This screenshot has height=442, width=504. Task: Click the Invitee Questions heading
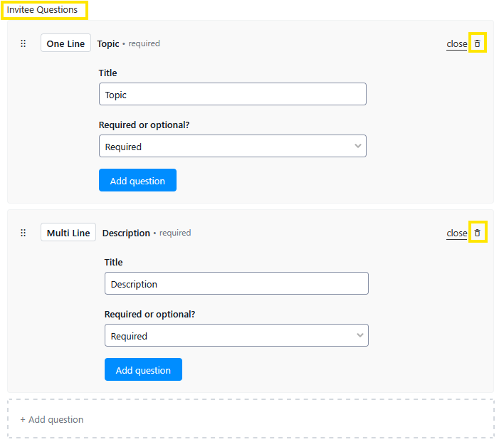42,10
